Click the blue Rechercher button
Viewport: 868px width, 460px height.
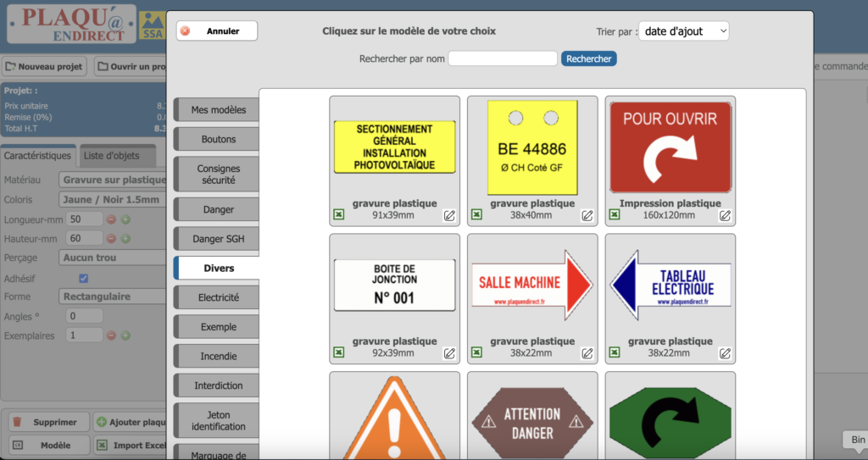tap(588, 58)
